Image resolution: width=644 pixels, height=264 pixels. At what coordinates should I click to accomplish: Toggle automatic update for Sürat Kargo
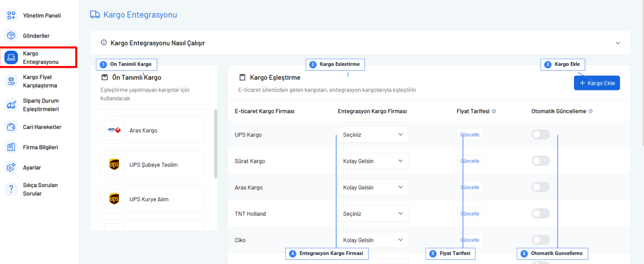(x=540, y=161)
